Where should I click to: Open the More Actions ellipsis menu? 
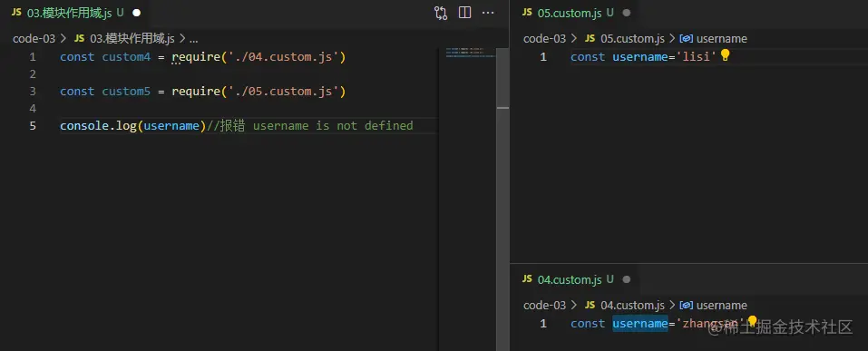click(x=488, y=13)
